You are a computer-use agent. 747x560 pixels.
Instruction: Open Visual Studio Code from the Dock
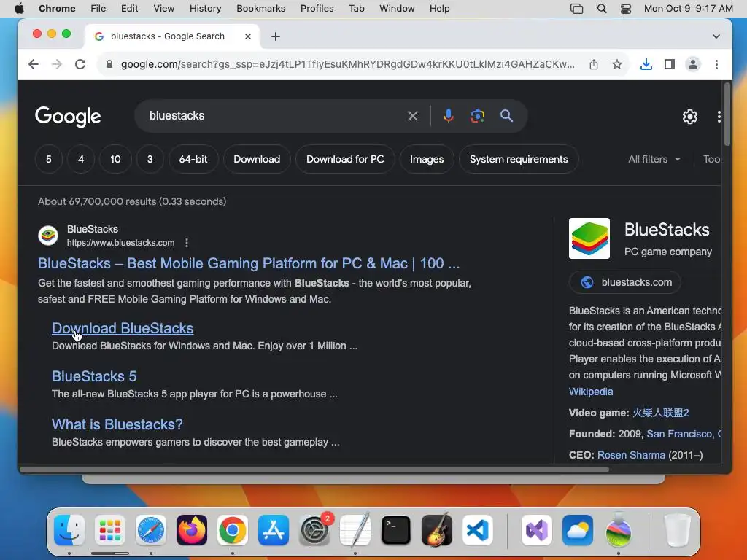[x=477, y=530]
